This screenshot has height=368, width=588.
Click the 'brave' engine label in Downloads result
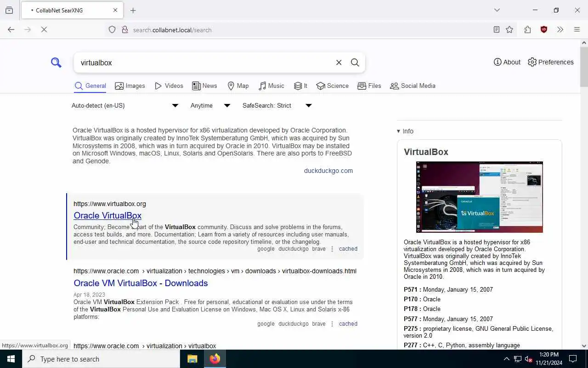point(319,324)
